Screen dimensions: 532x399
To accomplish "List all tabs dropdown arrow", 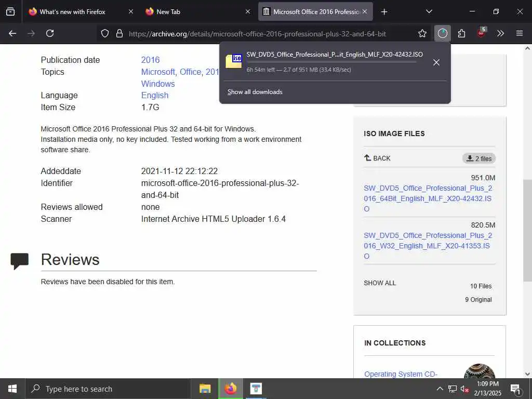I will pyautogui.click(x=429, y=11).
